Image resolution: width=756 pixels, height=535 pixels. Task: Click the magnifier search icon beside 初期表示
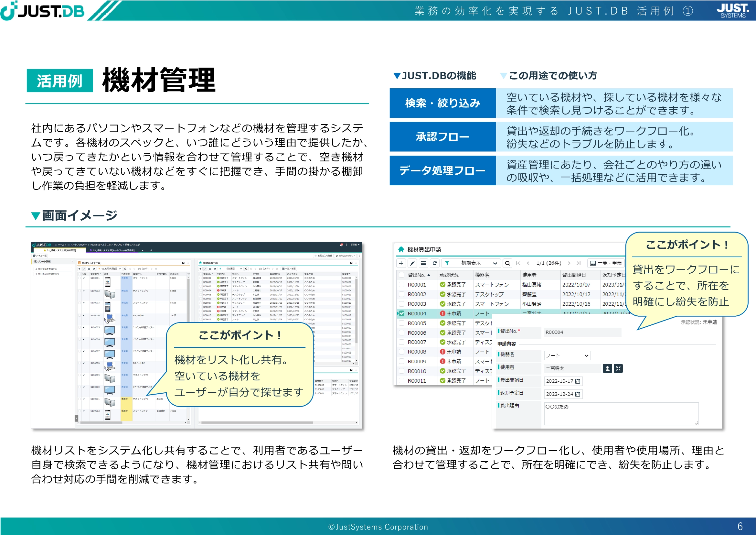click(x=507, y=263)
